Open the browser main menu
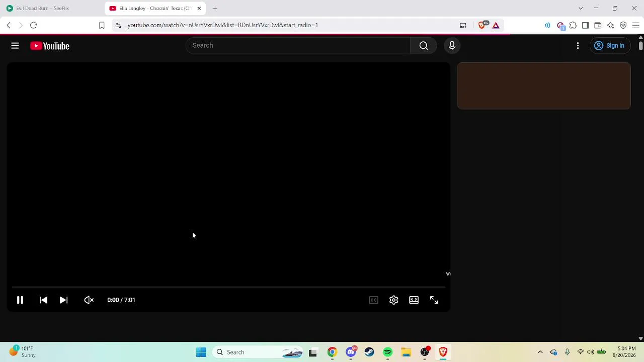 point(635,25)
